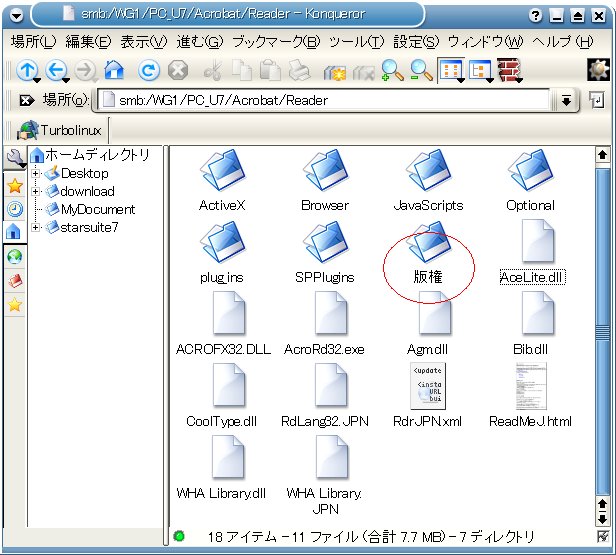Open the ヘルプ(H) menu
Screen dimensions: 616x555
(x=563, y=42)
